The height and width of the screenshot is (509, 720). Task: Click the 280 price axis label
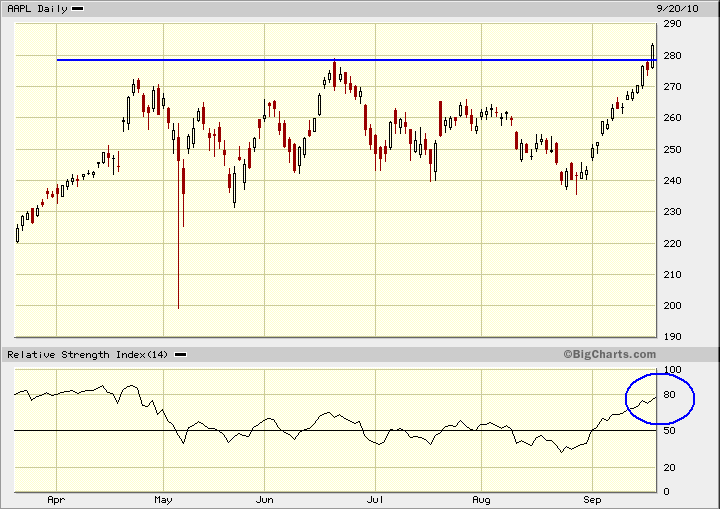[x=672, y=56]
